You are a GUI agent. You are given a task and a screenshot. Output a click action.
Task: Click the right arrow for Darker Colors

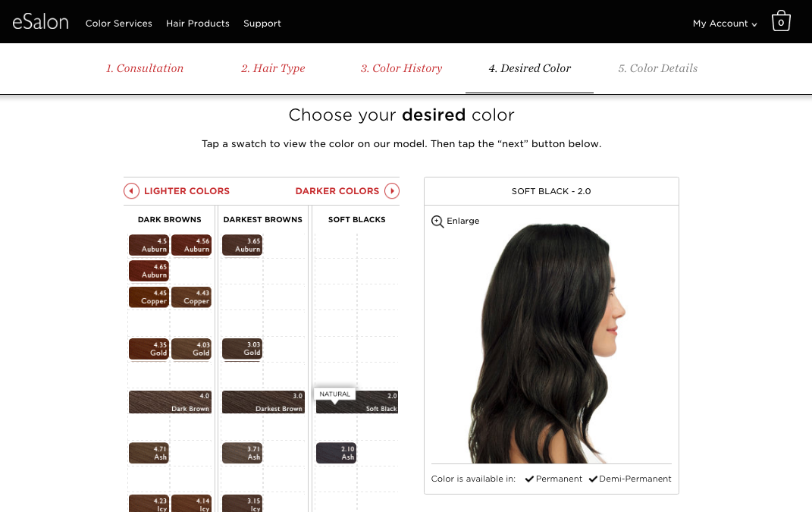pyautogui.click(x=392, y=191)
